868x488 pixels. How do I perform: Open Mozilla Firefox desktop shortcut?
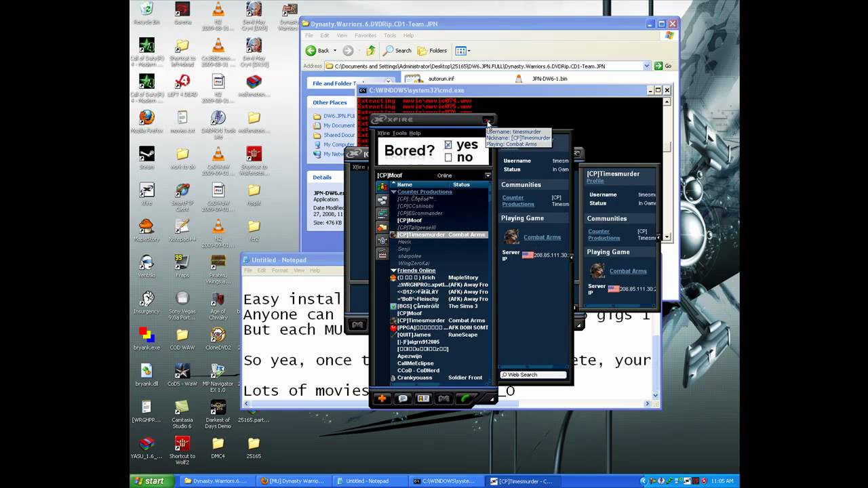[x=146, y=121]
